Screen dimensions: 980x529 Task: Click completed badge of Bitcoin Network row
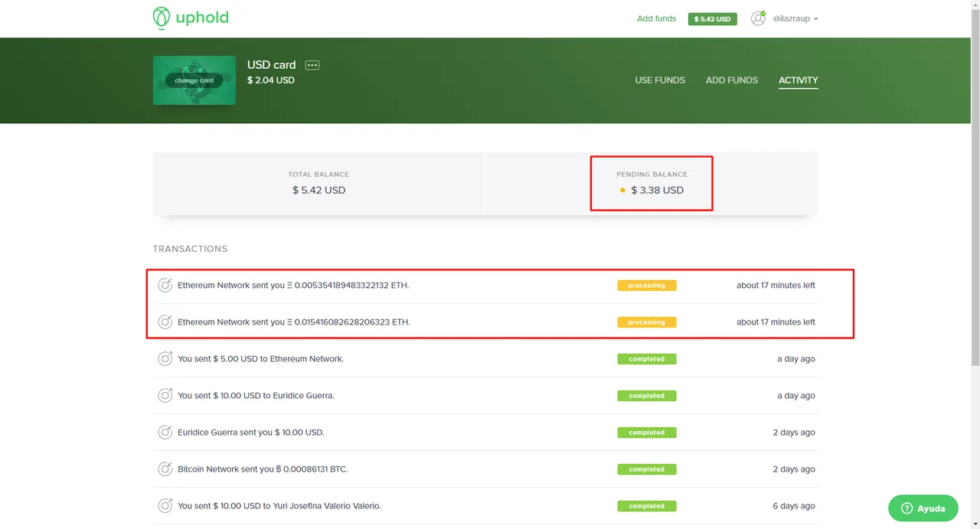[x=647, y=469]
